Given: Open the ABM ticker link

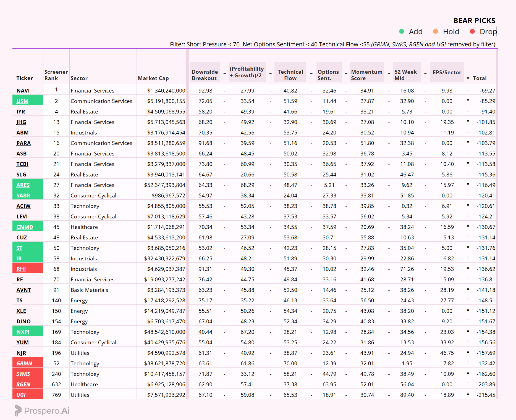Looking at the screenshot, I should click(22, 133).
